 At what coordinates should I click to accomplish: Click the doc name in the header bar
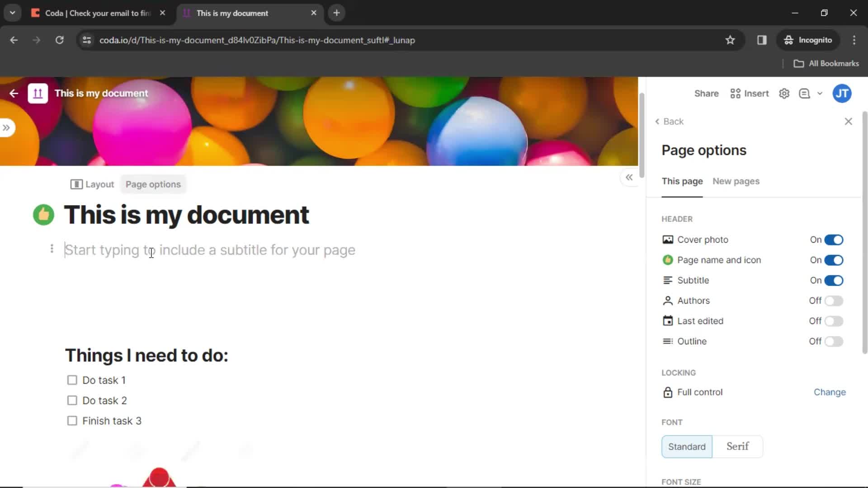101,94
